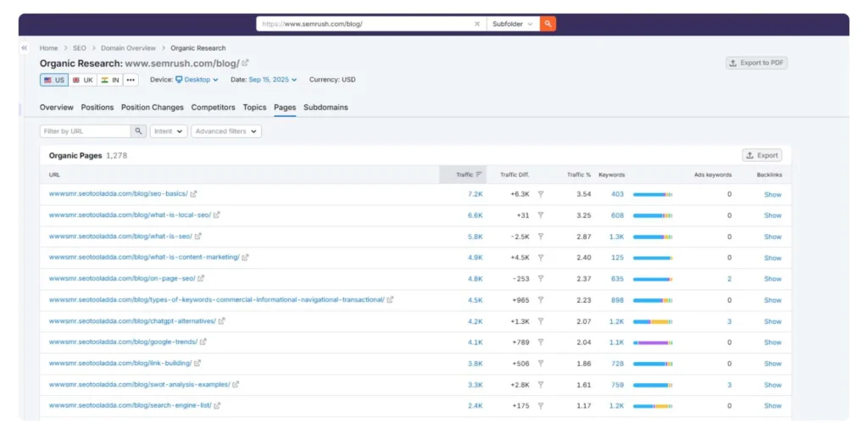Switch to the Competitors tab
This screenshot has width=868, height=434.
tap(213, 108)
